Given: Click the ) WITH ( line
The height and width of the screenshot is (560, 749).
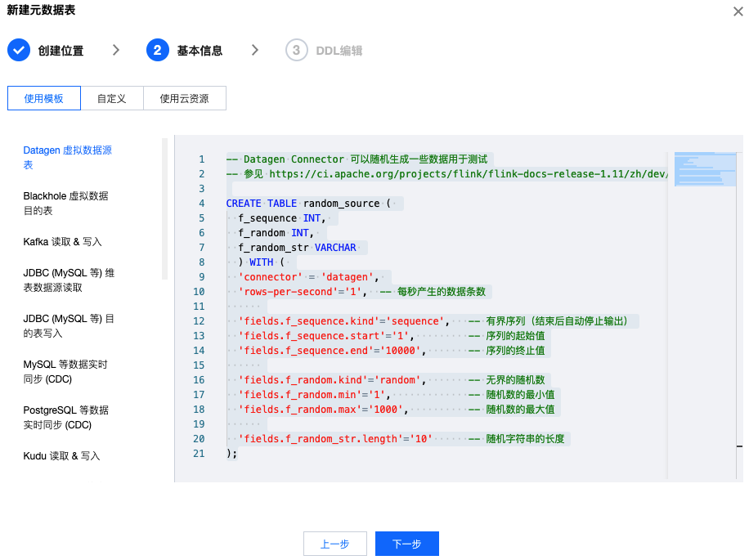Looking at the screenshot, I should point(262,262).
